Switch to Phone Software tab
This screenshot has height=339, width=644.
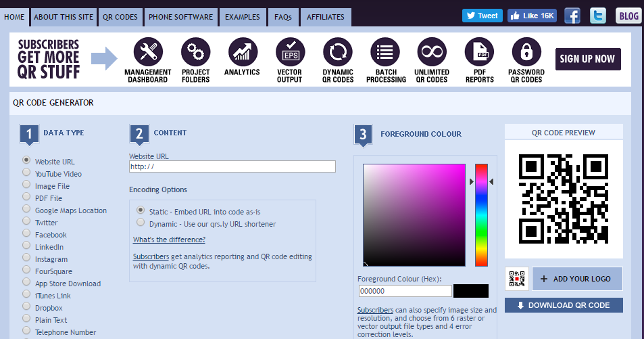180,18
